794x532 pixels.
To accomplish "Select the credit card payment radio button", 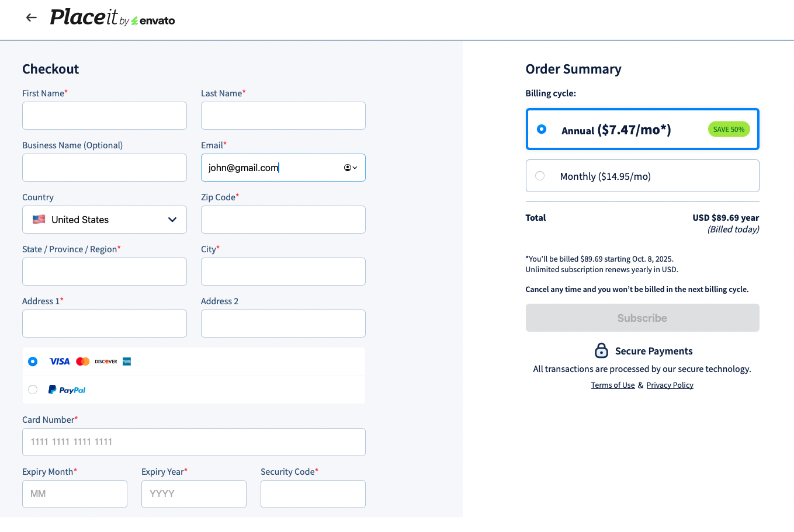I will click(x=33, y=361).
